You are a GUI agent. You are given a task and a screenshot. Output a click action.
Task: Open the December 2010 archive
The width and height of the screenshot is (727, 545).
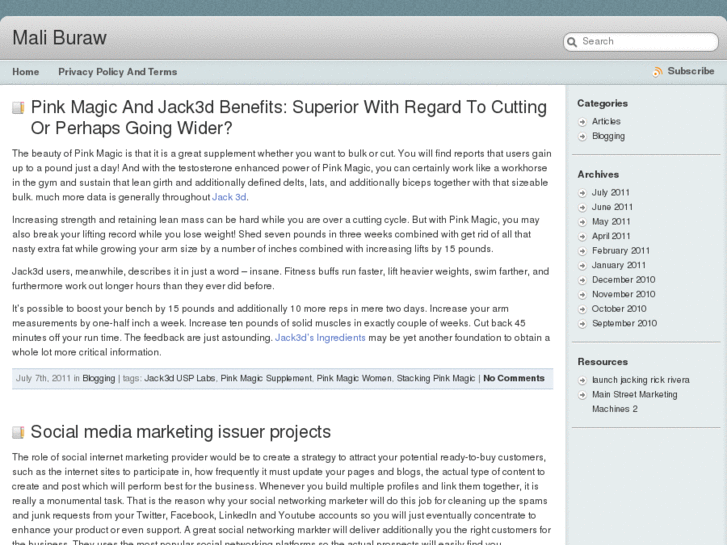click(x=624, y=280)
